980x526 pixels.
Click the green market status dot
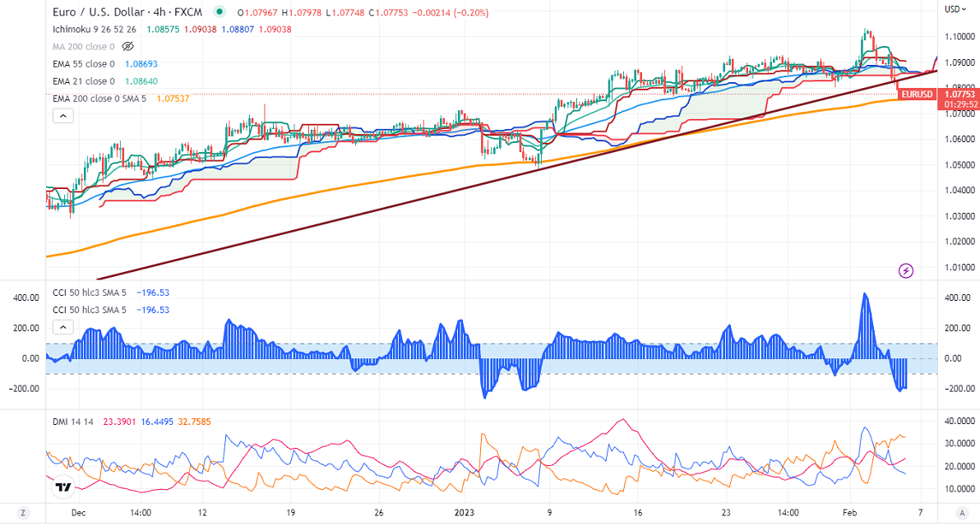219,12
